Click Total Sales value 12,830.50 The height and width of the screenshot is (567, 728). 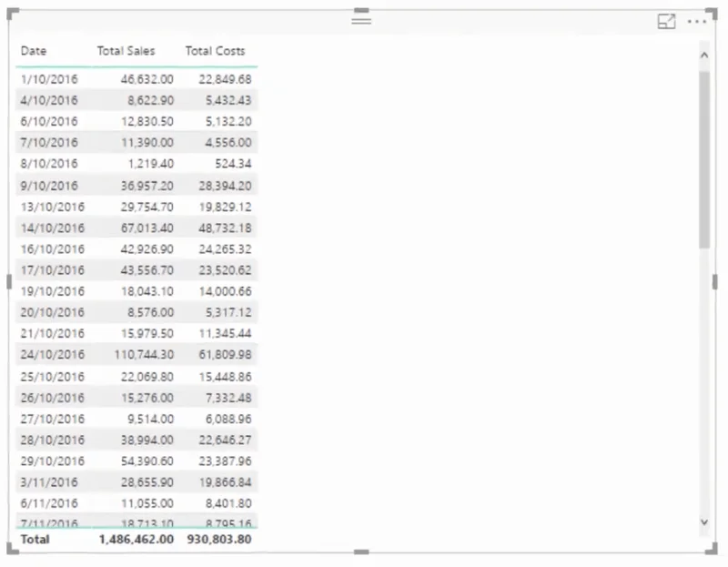click(147, 122)
